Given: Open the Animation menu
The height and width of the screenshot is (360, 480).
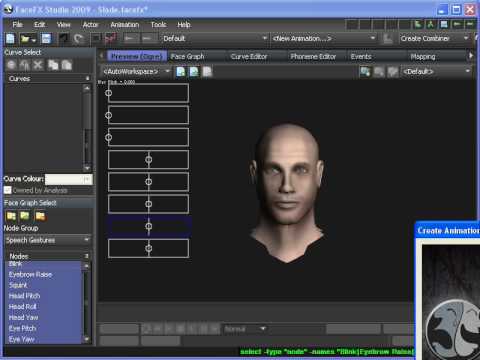Looking at the screenshot, I should (x=125, y=25).
